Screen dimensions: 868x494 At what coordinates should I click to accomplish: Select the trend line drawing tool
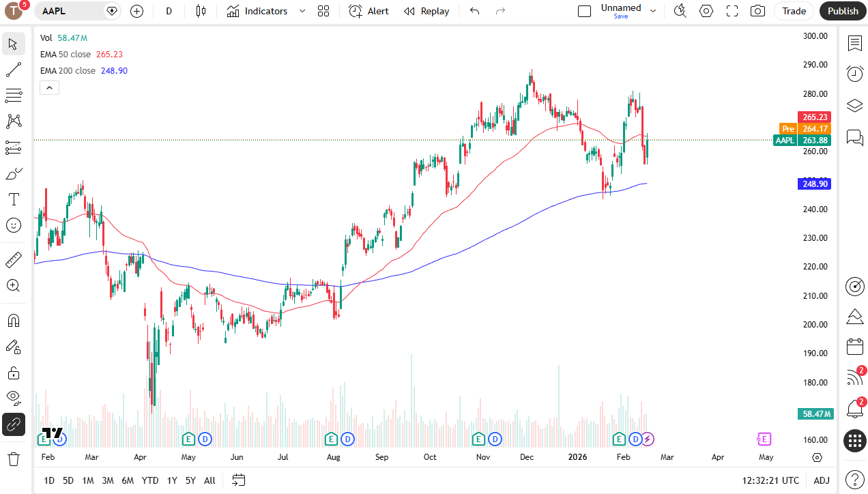13,70
